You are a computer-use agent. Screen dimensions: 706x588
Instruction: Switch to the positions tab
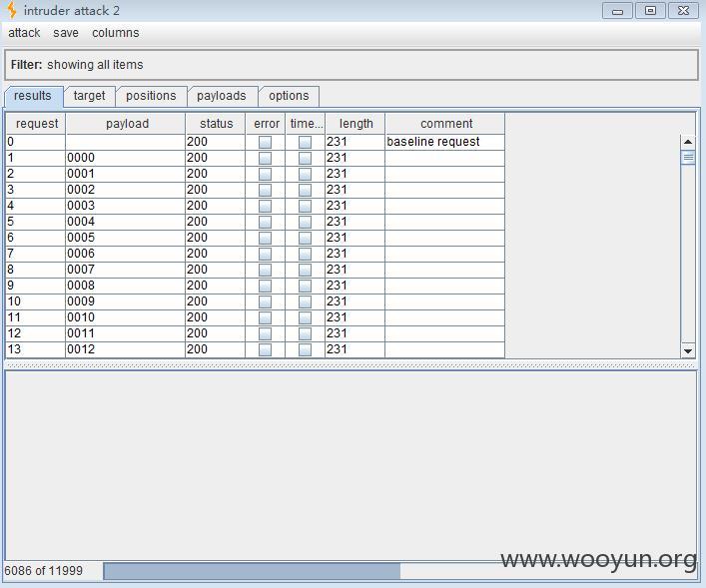151,96
